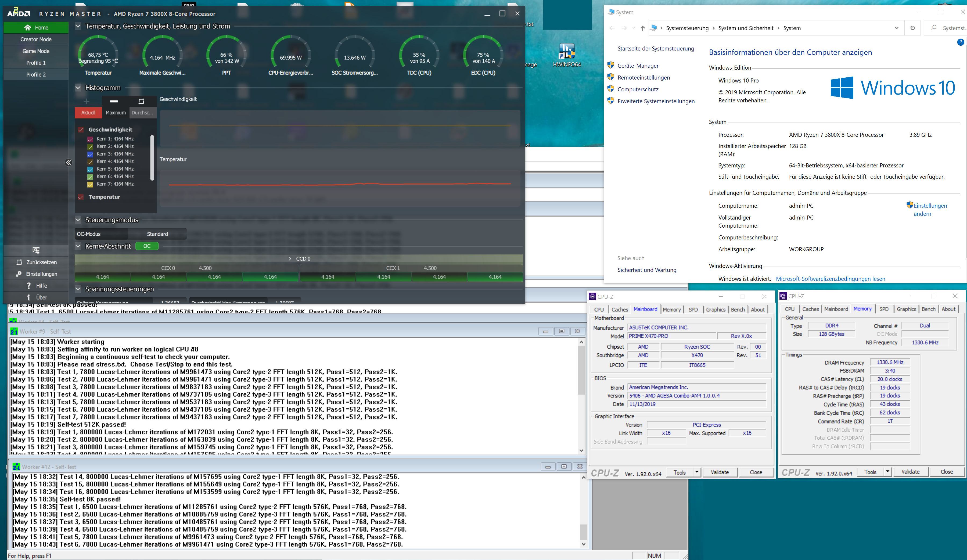Screen dimensions: 967x560
Task: Open SPD tab in CPU-Z Mainboard window
Action: (693, 309)
